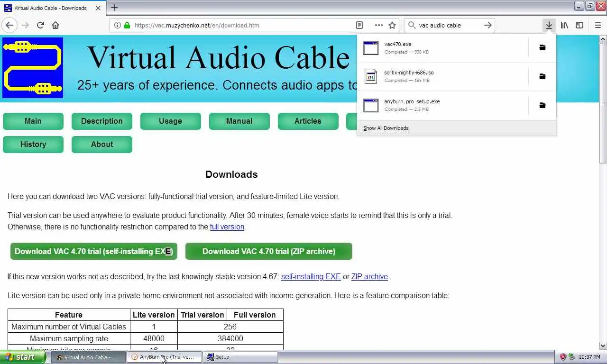Screen dimensions: 607x364
Task: Show site information for vac.muzychenko.net
Action: (x=117, y=25)
